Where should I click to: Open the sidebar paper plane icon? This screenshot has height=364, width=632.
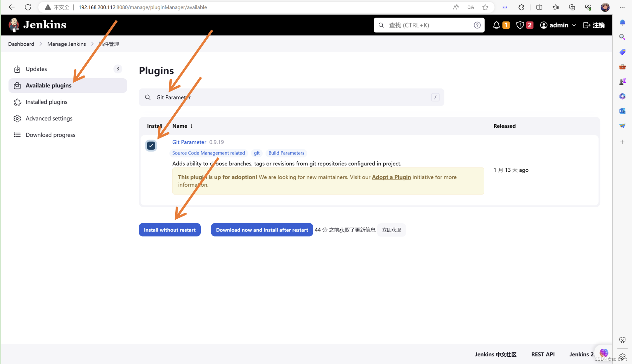[x=622, y=126]
